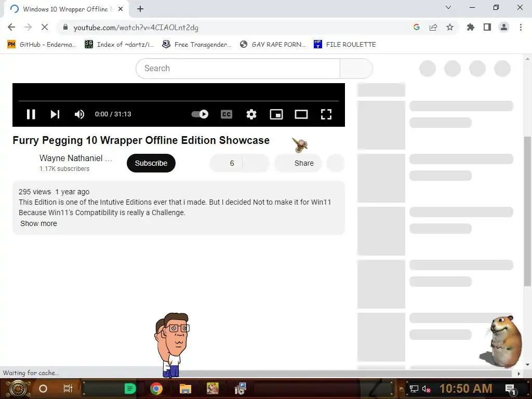
Task: Open video player settings gear
Action: coord(251,114)
